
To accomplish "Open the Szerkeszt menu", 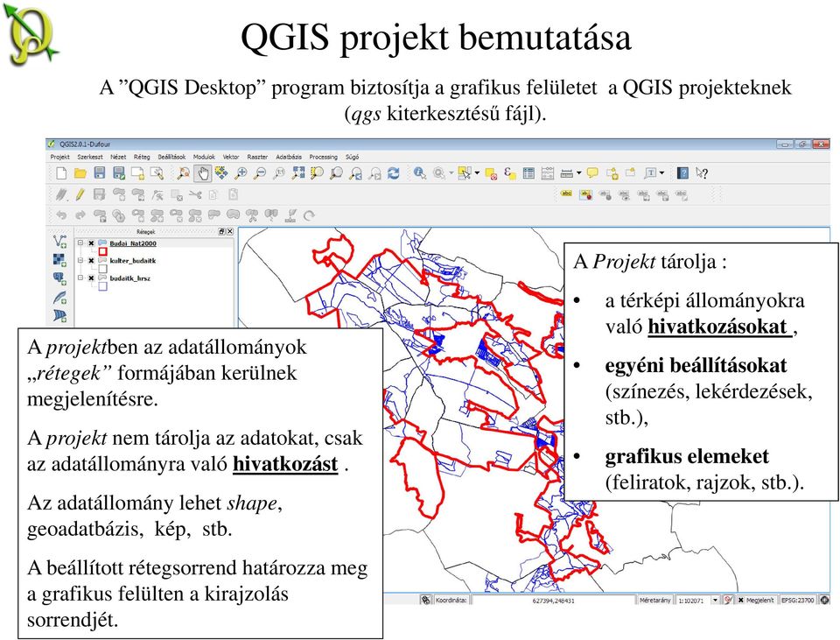I will [x=90, y=157].
